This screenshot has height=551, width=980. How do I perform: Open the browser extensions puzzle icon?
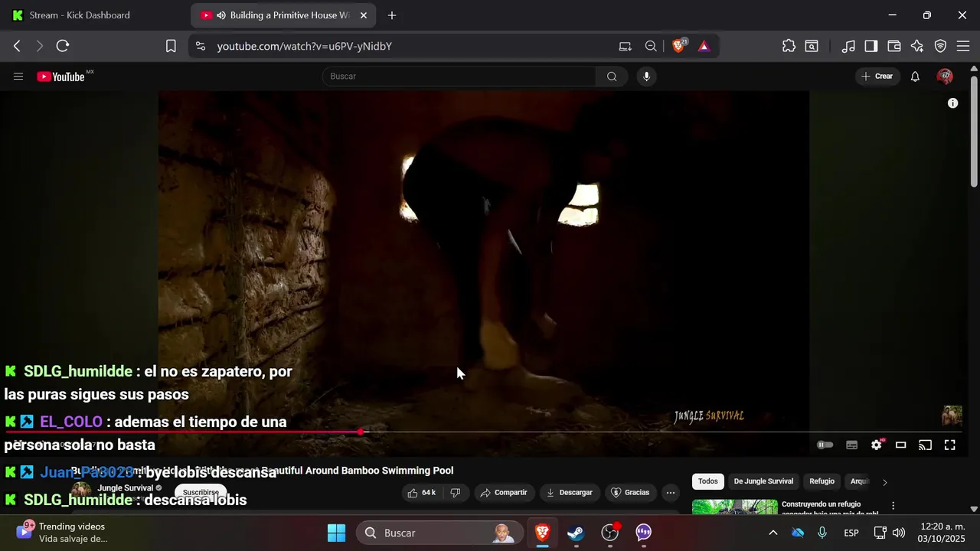(789, 46)
